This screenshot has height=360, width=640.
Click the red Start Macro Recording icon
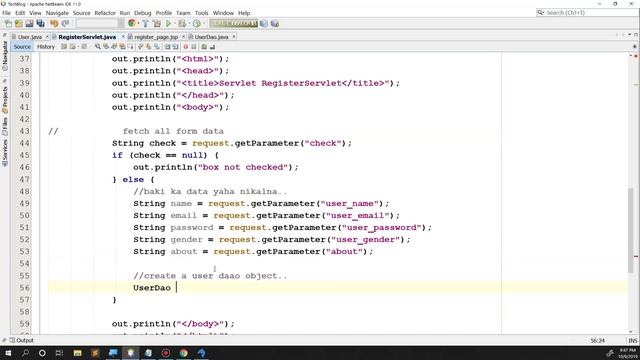click(x=185, y=47)
